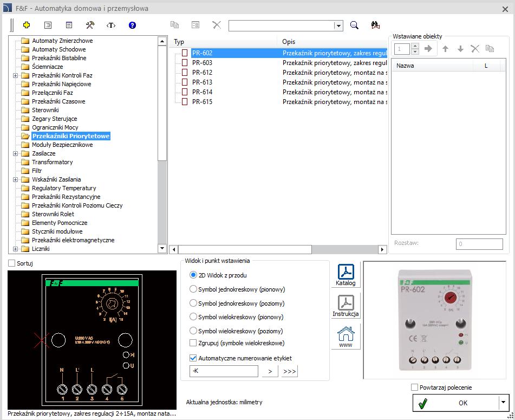Click the folder icon of Transformatory

pyautogui.click(x=25, y=162)
